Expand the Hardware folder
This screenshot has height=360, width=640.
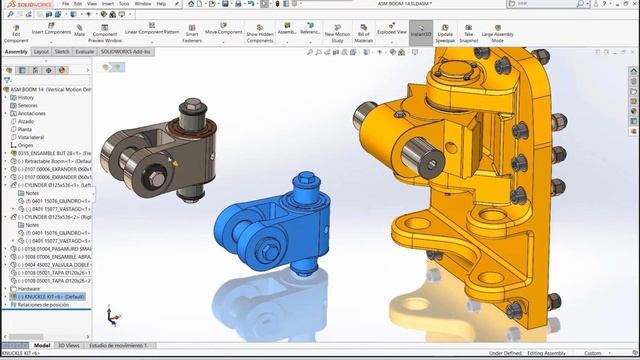click(6, 289)
